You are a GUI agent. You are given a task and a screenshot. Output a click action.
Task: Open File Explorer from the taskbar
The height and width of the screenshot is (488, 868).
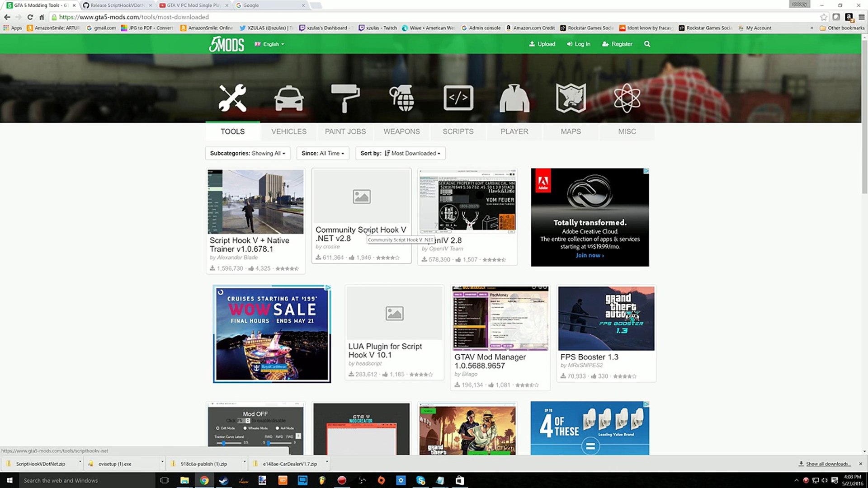184,480
